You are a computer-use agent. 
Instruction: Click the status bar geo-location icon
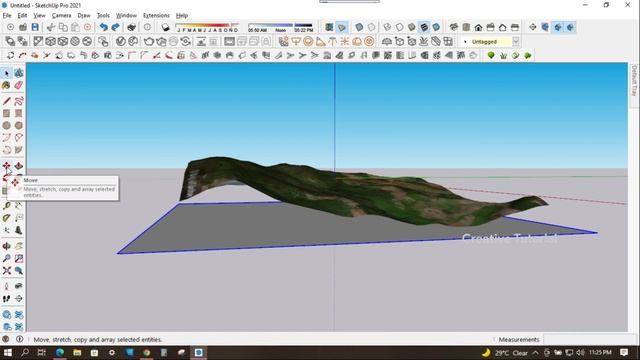click(x=6, y=339)
